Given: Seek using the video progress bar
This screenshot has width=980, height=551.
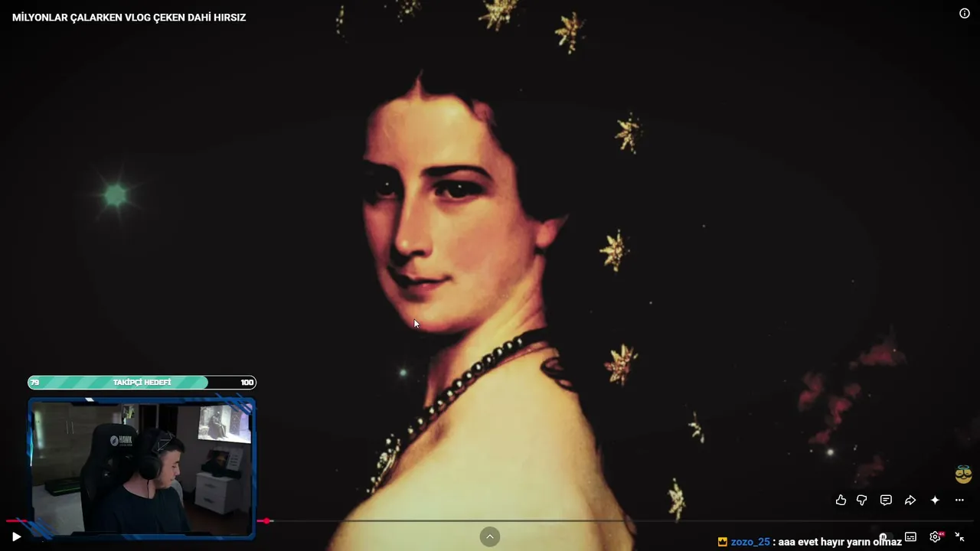Looking at the screenshot, I should (x=490, y=521).
